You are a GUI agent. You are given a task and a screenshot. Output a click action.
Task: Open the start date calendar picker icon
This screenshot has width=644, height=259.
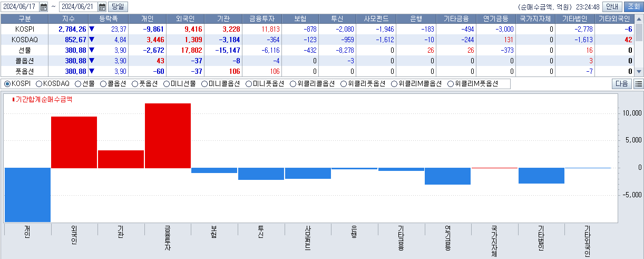tap(44, 7)
